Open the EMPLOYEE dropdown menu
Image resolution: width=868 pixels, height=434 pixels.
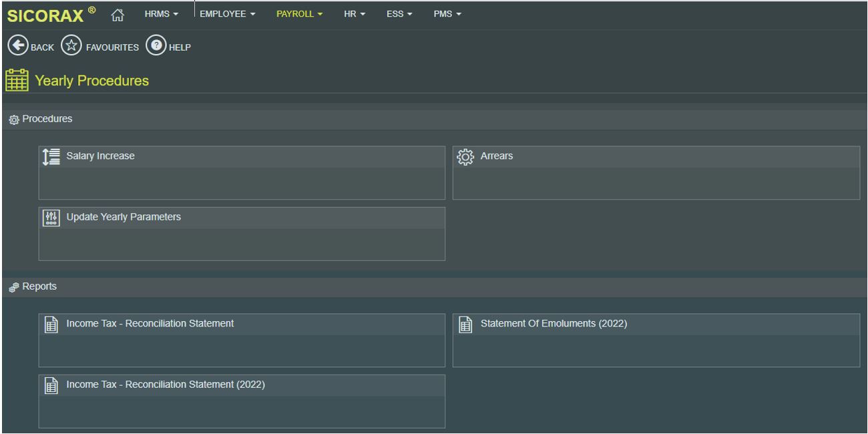point(228,14)
